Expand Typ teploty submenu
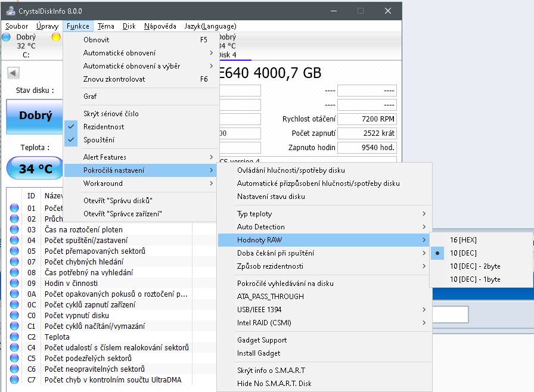 pyautogui.click(x=325, y=214)
